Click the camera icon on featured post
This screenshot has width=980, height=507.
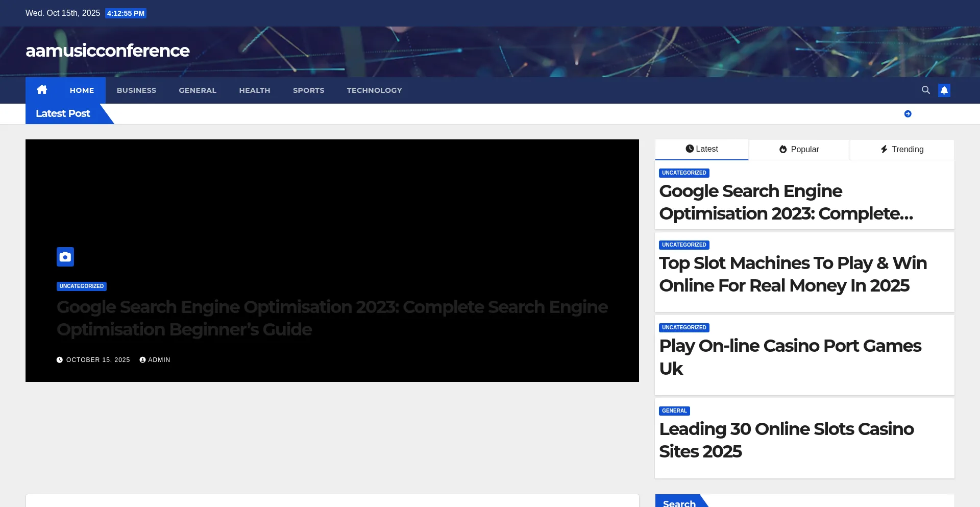65,257
